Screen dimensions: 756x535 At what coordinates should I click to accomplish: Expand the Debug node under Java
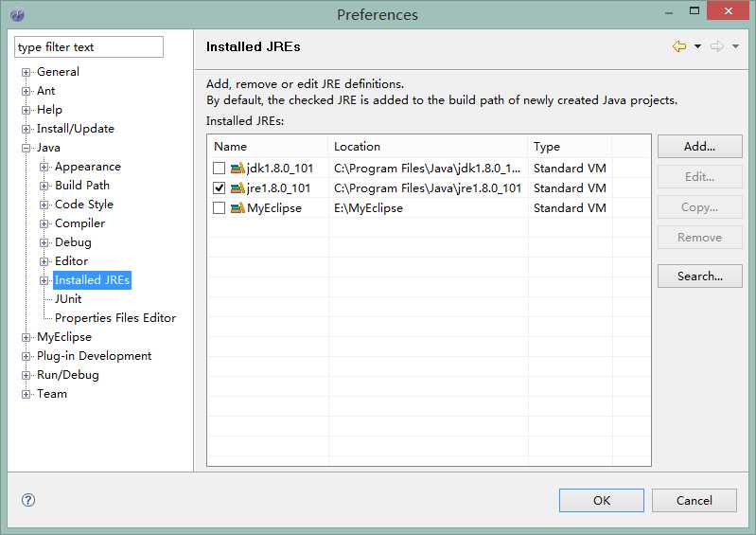[44, 242]
